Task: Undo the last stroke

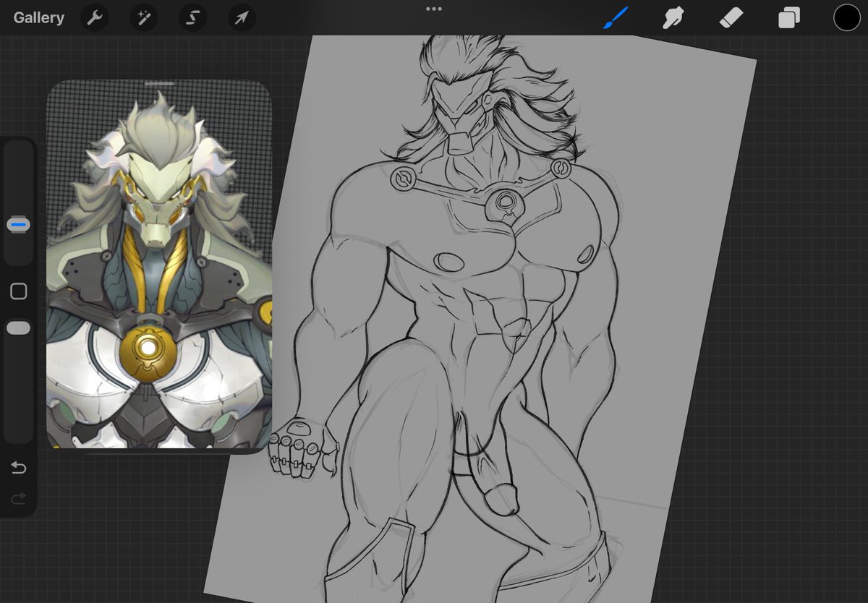Action: (19, 468)
